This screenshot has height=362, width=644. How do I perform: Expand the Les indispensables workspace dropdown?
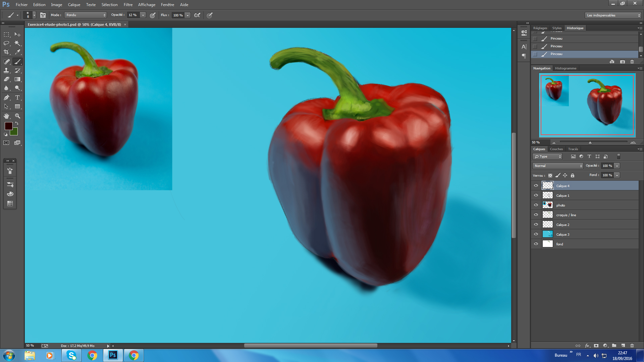click(x=613, y=15)
